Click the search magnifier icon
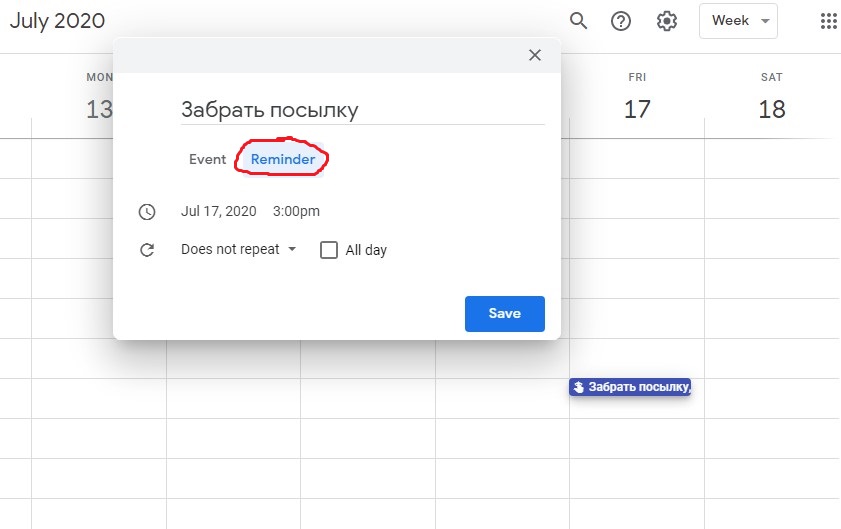The height and width of the screenshot is (529, 841). pyautogui.click(x=578, y=21)
